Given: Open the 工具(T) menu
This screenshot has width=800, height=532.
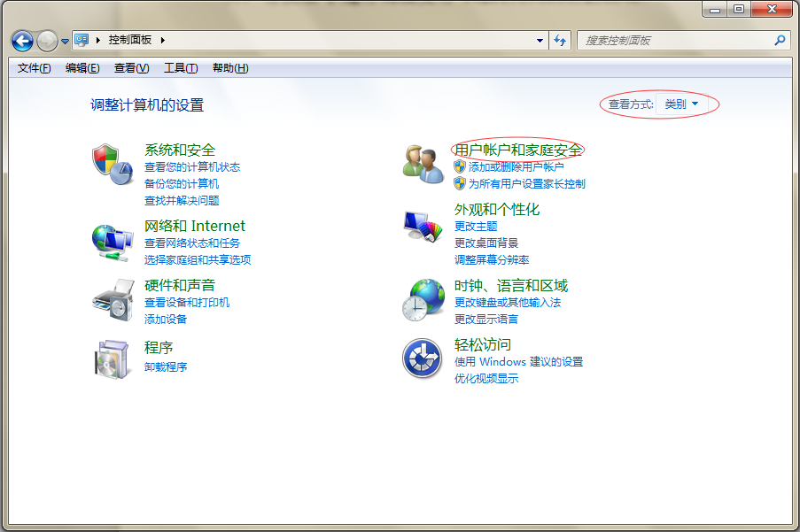Looking at the screenshot, I should [x=181, y=68].
